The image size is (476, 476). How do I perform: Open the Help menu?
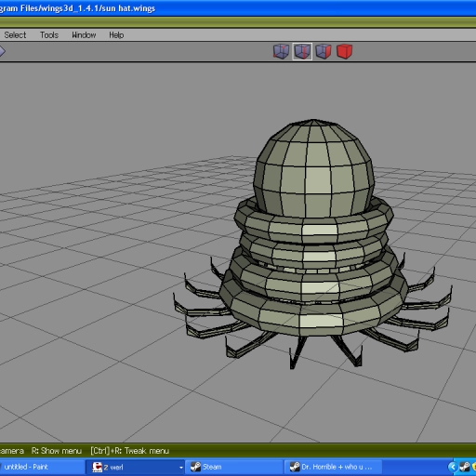pos(116,35)
